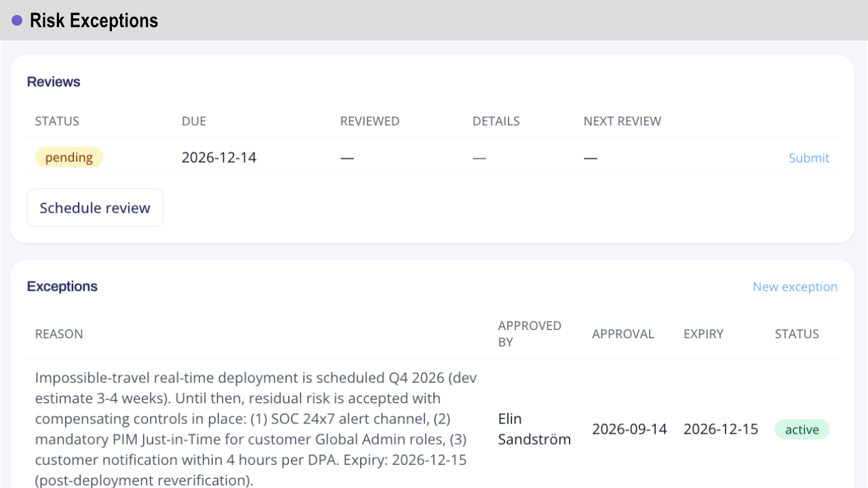Open the Schedule review dialog
Viewport: 868px width, 488px height.
[x=95, y=207]
